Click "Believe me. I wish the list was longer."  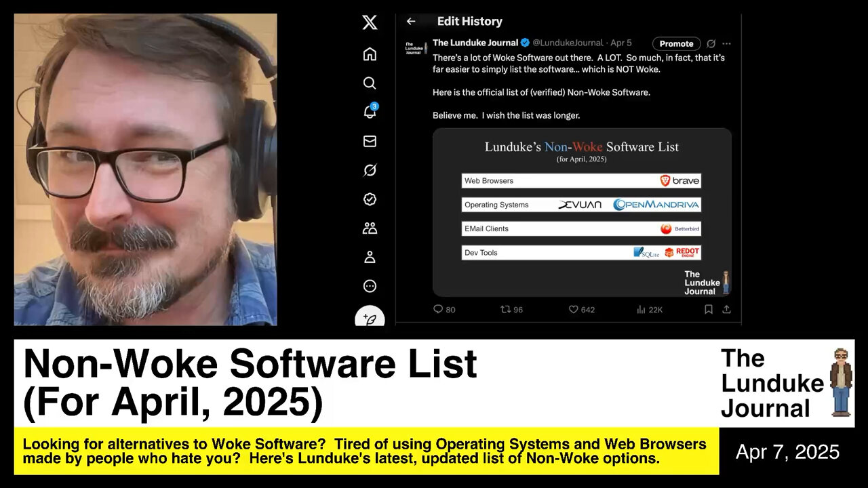pyautogui.click(x=506, y=115)
